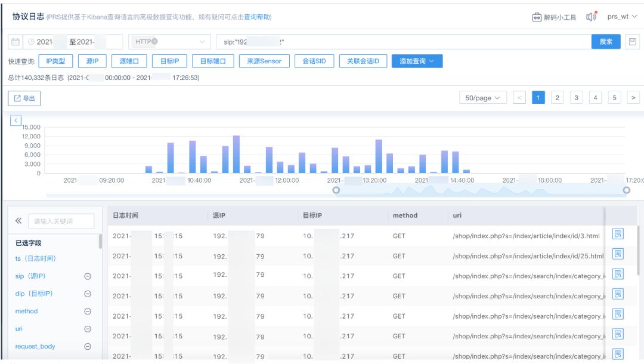644x364 pixels.
Task: Go to page 3
Action: tap(576, 98)
